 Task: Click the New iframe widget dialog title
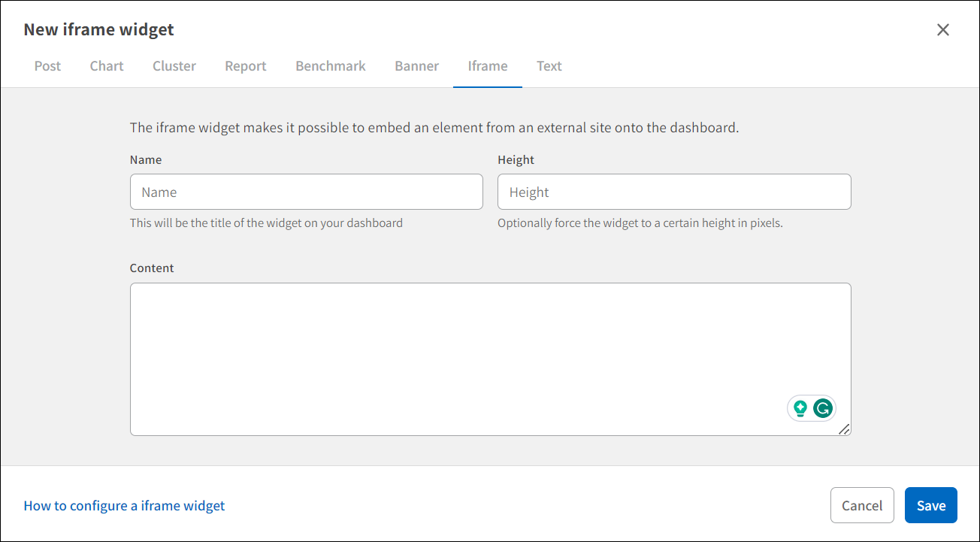[x=98, y=29]
